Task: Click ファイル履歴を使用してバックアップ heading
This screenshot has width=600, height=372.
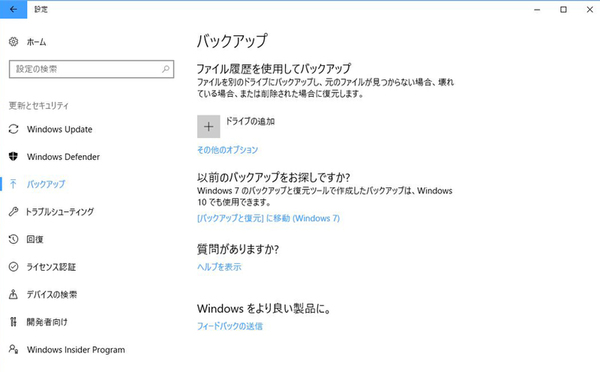Action: tap(274, 69)
